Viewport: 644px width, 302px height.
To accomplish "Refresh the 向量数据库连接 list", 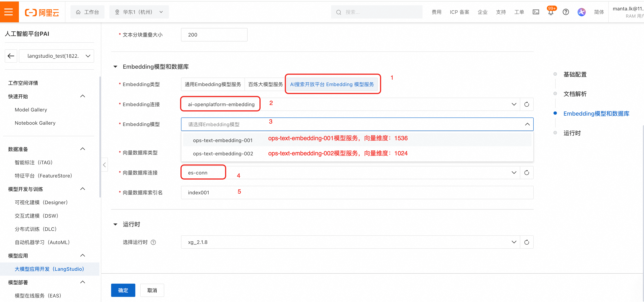I will pyautogui.click(x=526, y=173).
